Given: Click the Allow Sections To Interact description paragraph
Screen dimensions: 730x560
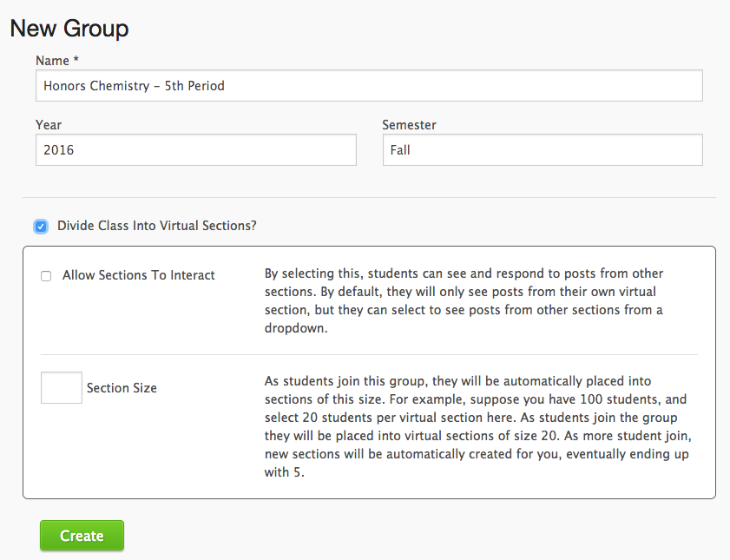Looking at the screenshot, I should tap(464, 301).
